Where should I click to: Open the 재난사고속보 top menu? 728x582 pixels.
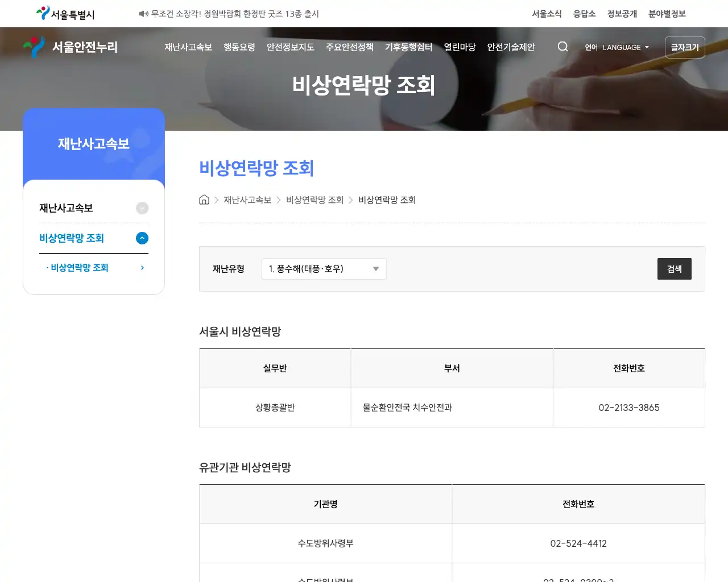(x=188, y=47)
